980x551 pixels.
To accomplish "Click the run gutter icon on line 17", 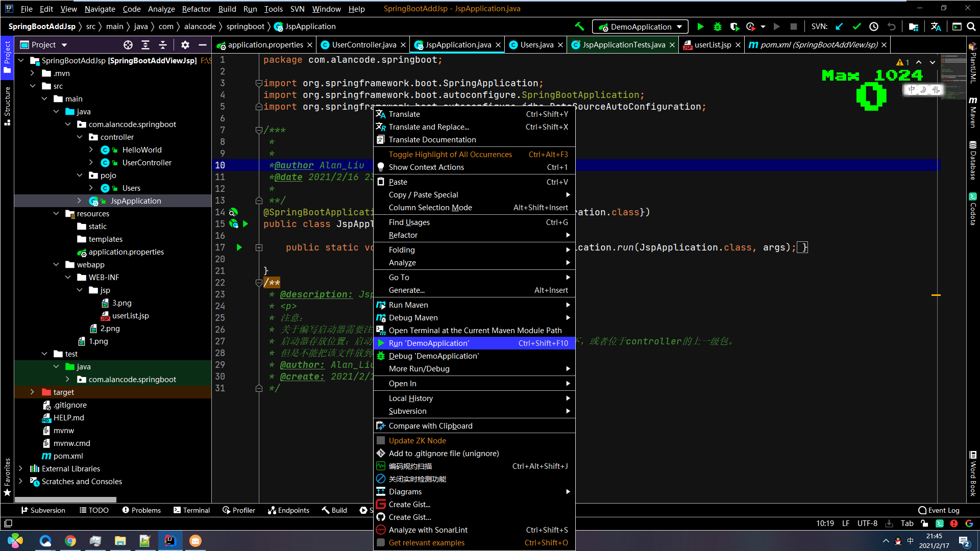I will pos(239,247).
